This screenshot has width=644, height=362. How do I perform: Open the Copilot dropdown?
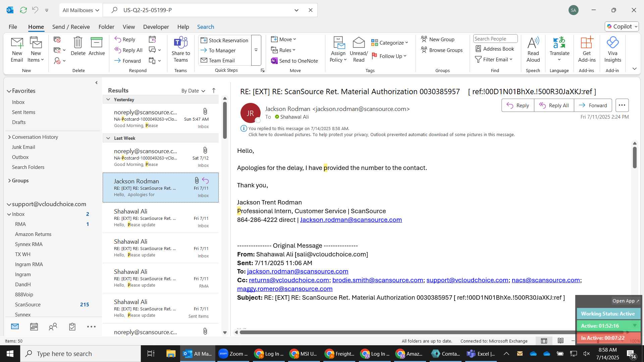click(x=622, y=26)
